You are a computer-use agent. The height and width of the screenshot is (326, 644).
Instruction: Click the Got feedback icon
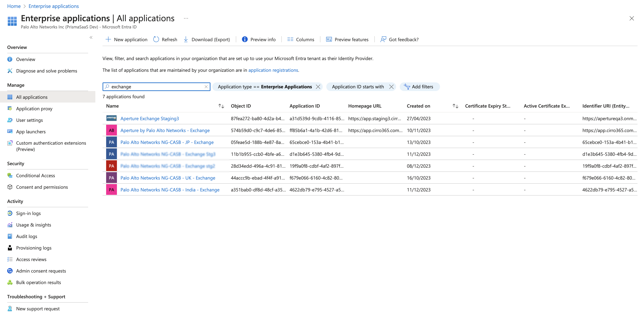click(383, 40)
